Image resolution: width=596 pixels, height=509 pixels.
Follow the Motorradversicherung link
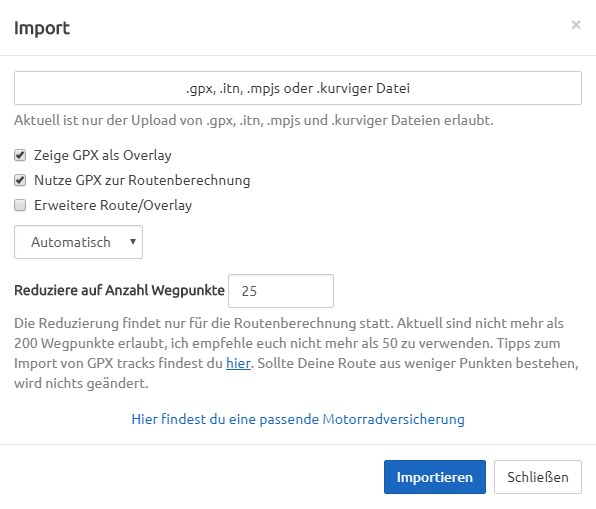[x=298, y=419]
